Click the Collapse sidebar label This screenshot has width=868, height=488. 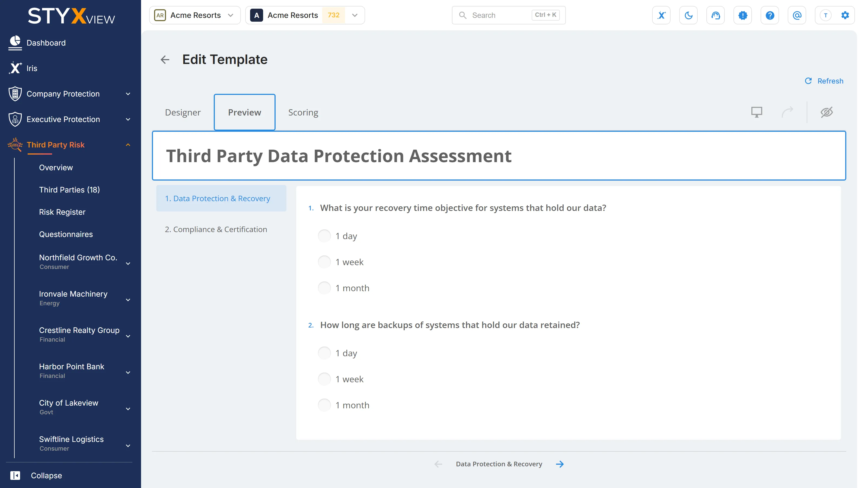click(46, 475)
